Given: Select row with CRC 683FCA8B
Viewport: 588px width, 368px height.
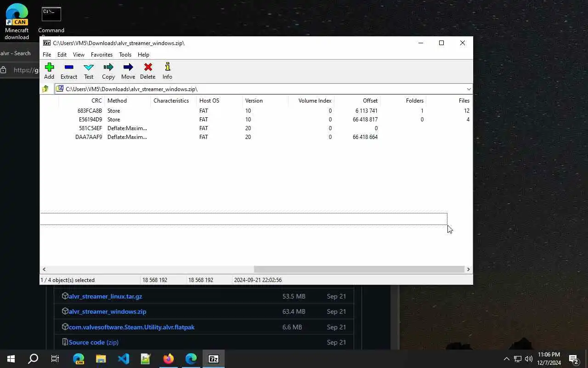Looking at the screenshot, I should click(256, 111).
